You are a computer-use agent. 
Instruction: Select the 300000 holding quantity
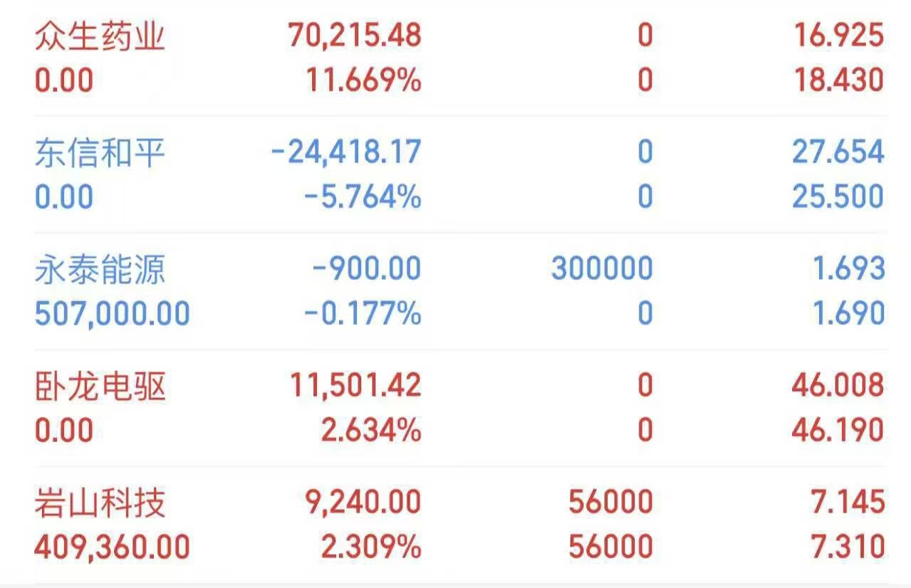(602, 269)
